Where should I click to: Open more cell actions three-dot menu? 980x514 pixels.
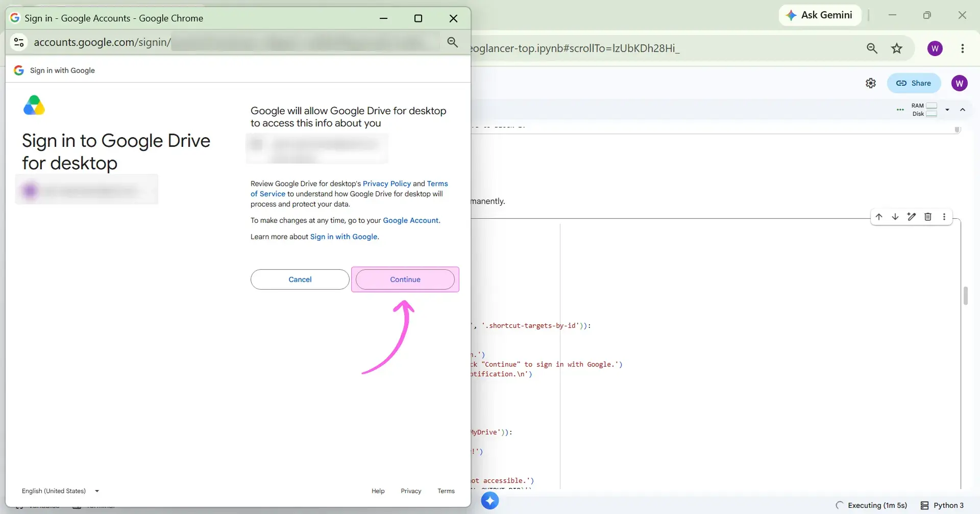tap(944, 217)
